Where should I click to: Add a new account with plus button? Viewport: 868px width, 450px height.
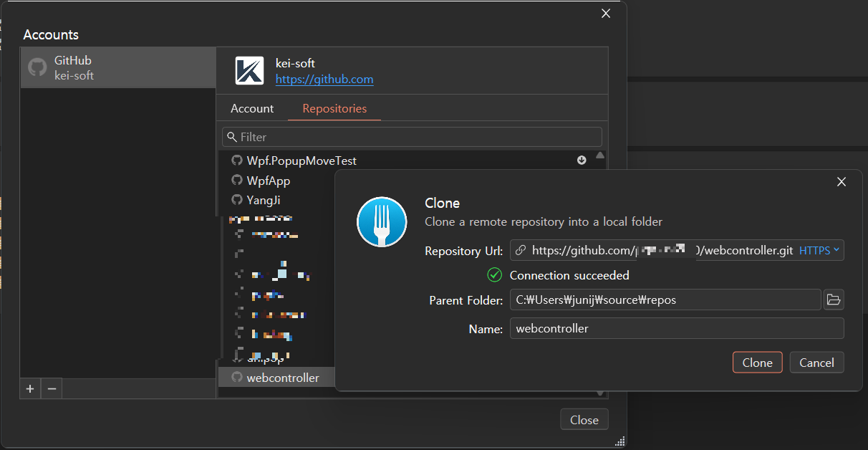pos(30,389)
